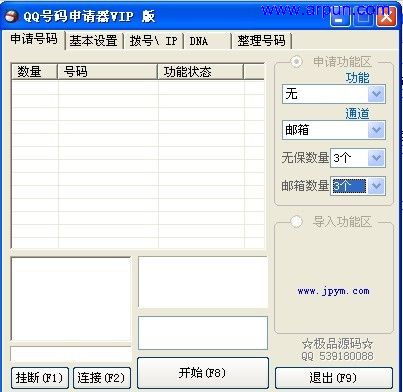Switch to the 申请号码 tab

(34, 39)
